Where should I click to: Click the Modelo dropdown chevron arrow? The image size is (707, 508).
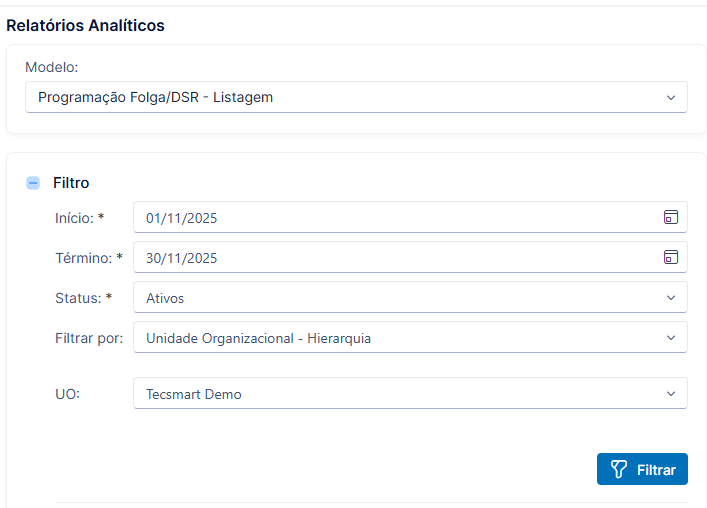point(670,97)
